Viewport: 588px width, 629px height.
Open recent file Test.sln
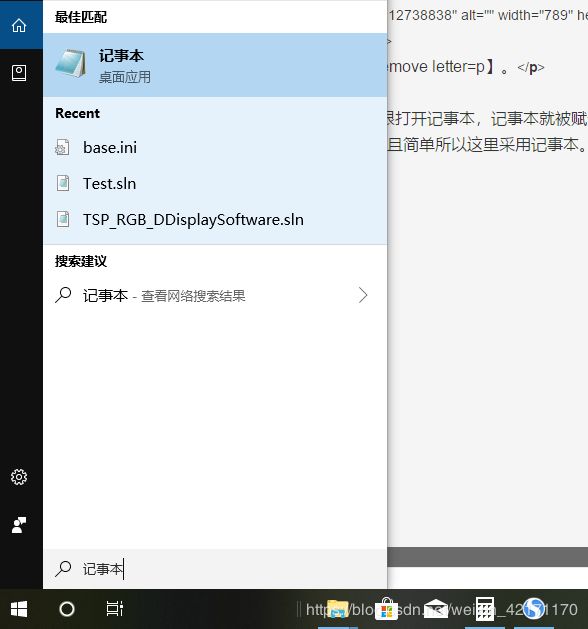(x=215, y=184)
